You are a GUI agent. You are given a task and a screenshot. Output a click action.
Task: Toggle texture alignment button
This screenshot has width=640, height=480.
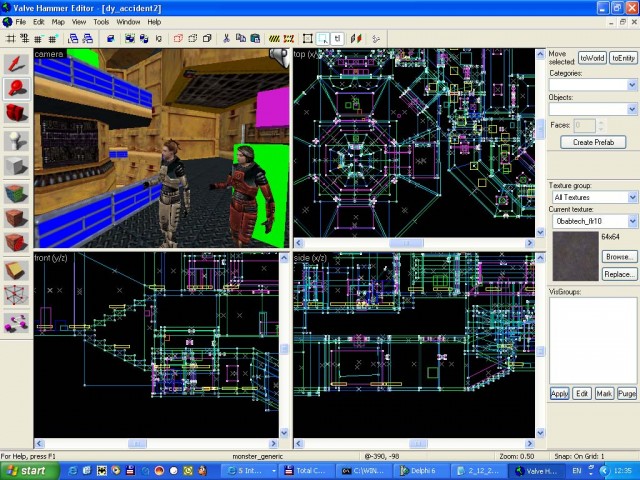pyautogui.click(x=356, y=39)
